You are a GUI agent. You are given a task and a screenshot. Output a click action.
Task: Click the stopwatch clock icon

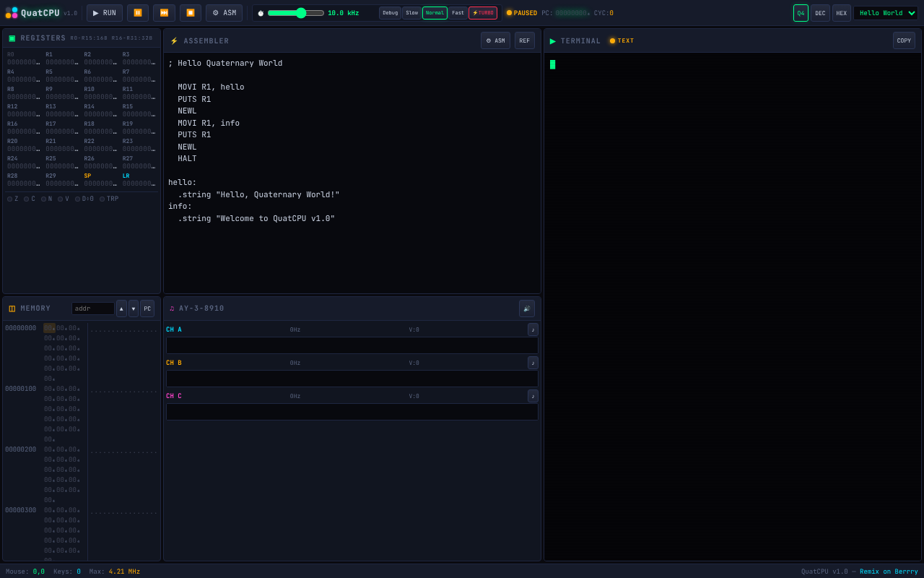point(261,13)
